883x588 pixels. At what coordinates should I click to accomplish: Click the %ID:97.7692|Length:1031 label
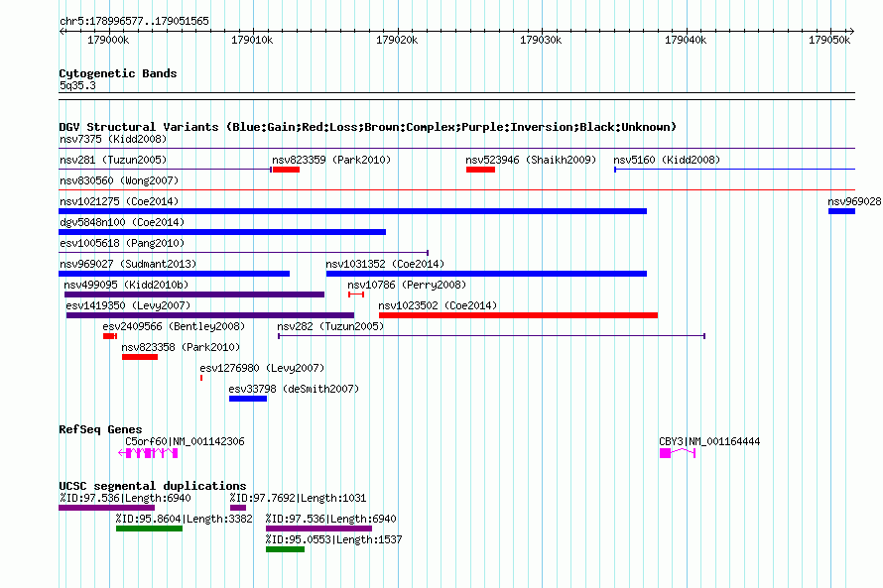coord(298,498)
